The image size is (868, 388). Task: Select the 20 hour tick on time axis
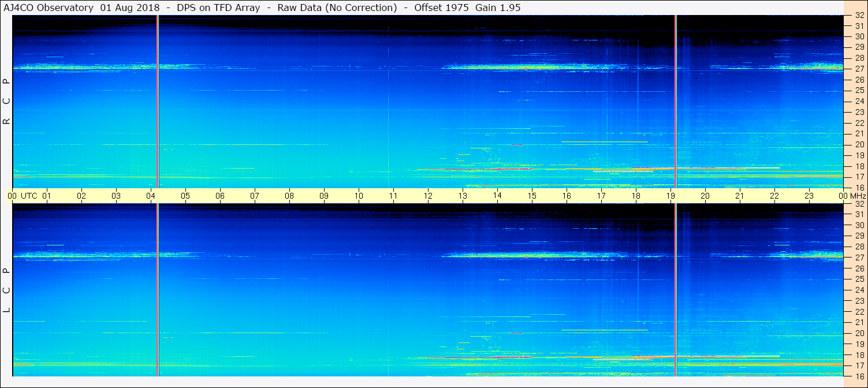coord(705,196)
